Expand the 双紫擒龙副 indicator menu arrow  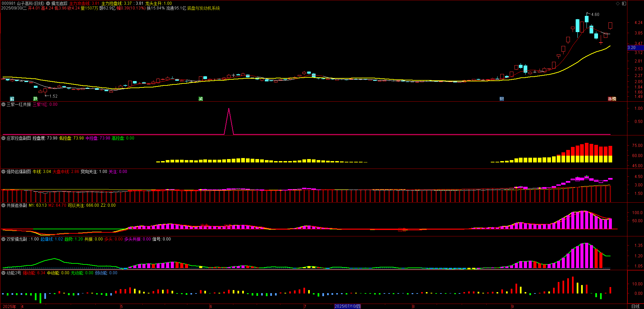(x=3, y=239)
